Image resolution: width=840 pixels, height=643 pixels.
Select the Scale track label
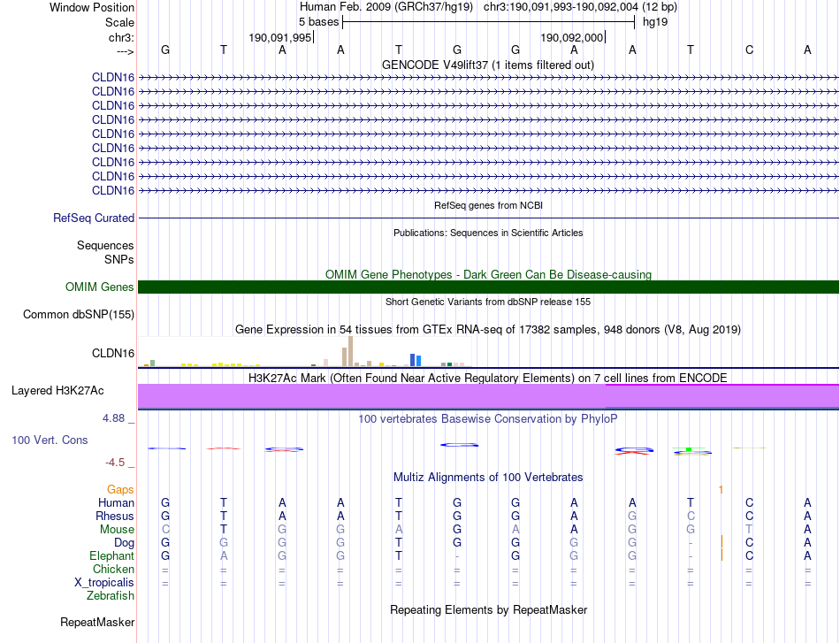(x=119, y=22)
